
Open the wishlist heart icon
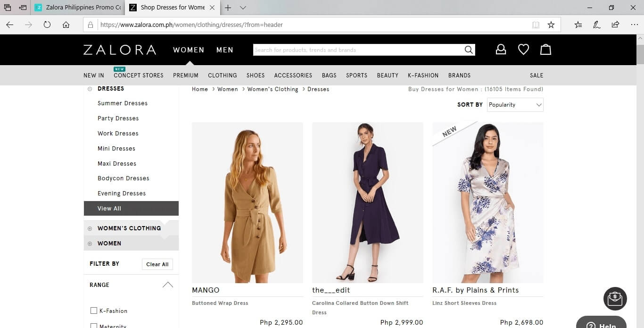coord(523,49)
